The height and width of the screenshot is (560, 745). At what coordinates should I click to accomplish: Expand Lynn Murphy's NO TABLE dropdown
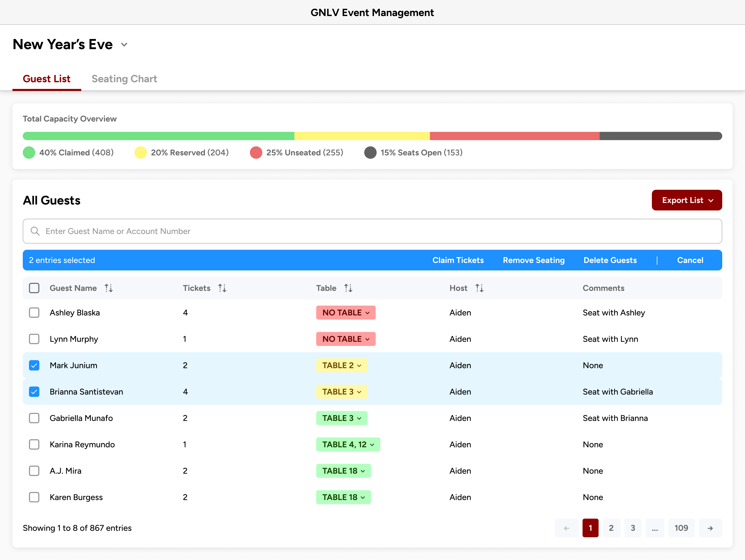(346, 339)
